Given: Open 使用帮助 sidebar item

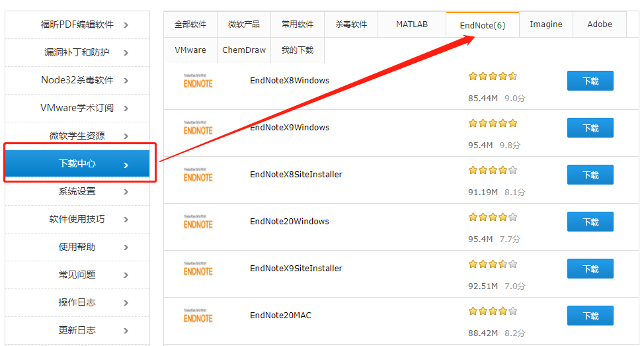Looking at the screenshot, I should (x=77, y=247).
